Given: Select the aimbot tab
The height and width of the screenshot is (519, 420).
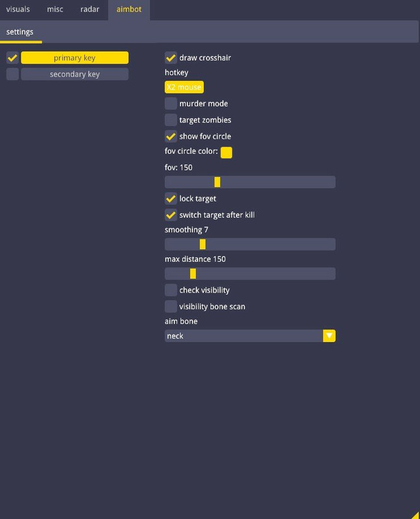Looking at the screenshot, I should [129, 10].
